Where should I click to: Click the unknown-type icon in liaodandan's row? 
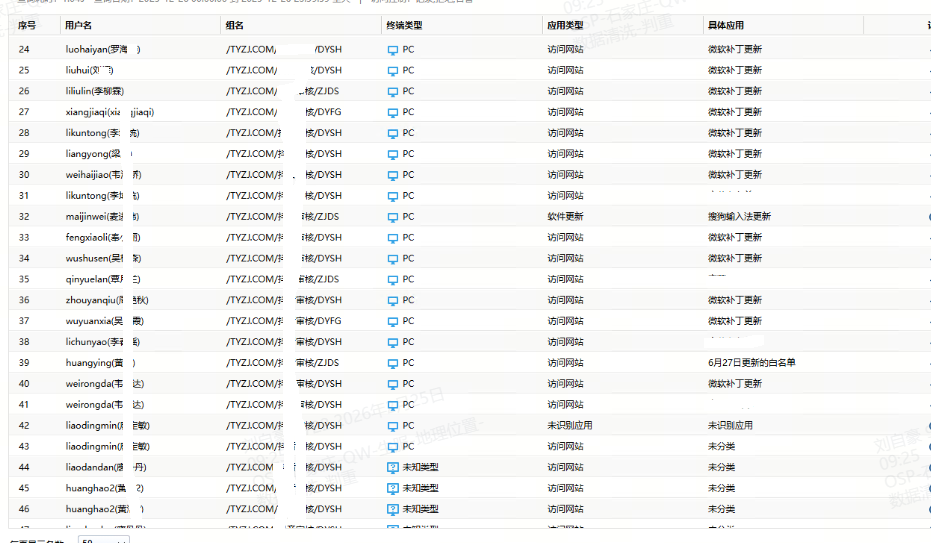click(392, 467)
